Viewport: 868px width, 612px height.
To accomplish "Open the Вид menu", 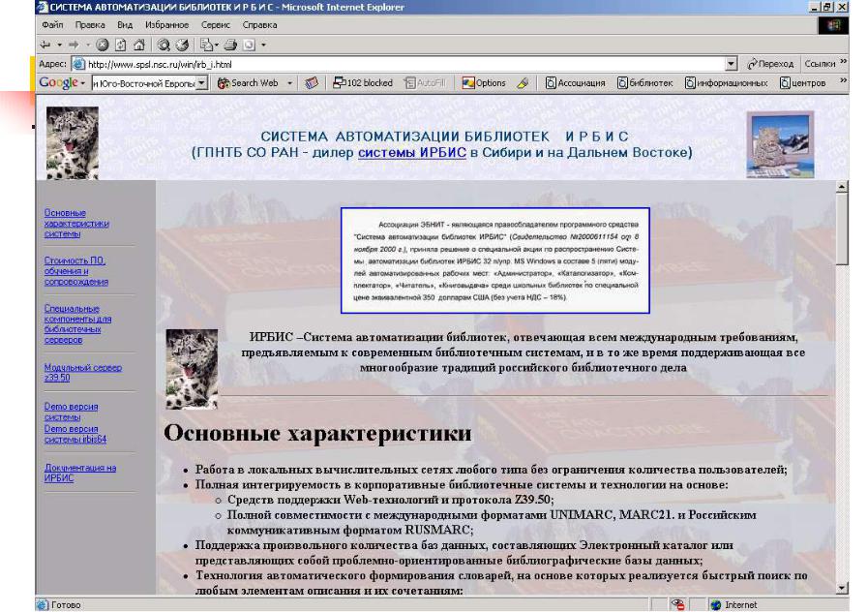I will (x=125, y=25).
